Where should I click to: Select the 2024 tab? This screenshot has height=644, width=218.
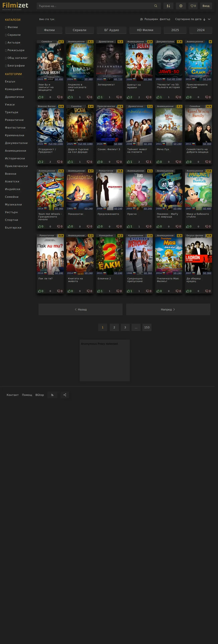[201, 30]
